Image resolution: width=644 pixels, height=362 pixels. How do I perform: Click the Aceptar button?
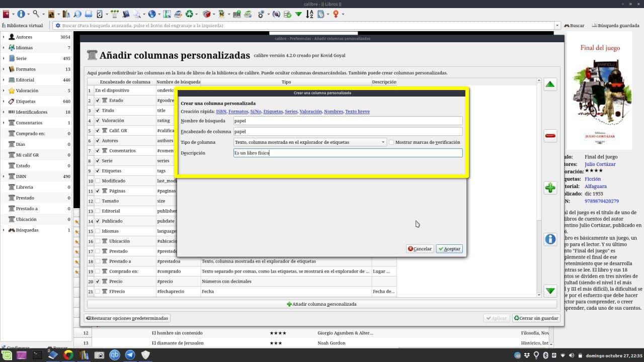449,249
